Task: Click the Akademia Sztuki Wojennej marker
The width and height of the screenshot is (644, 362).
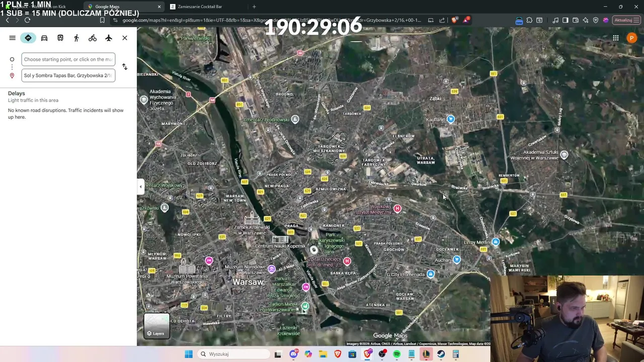Action: pos(564,155)
